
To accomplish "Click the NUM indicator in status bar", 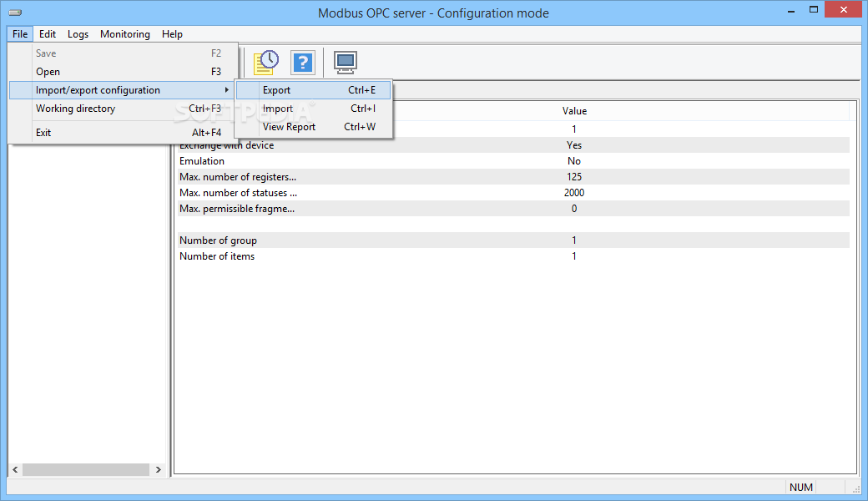I will point(801,487).
